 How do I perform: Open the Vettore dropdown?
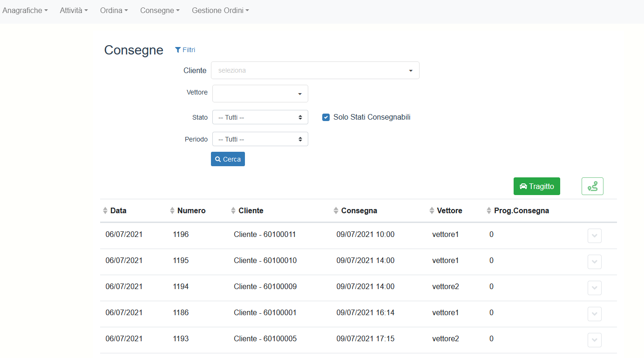[260, 94]
